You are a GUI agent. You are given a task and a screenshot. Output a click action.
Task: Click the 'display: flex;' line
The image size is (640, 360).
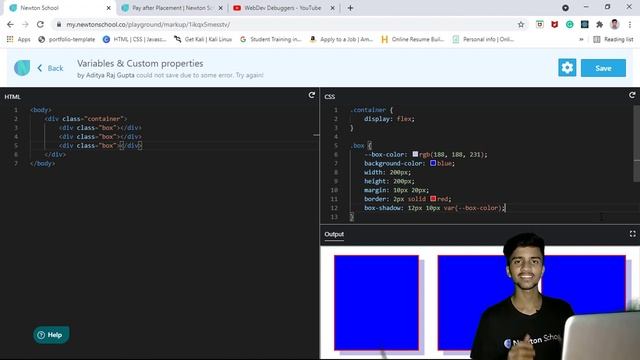[x=389, y=119]
